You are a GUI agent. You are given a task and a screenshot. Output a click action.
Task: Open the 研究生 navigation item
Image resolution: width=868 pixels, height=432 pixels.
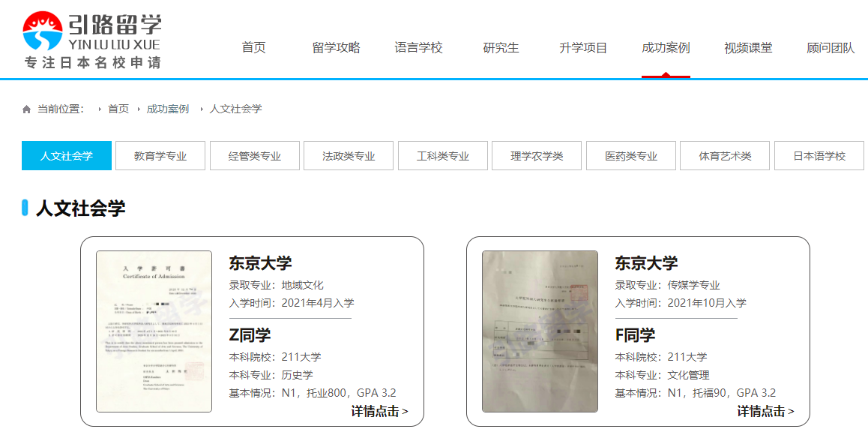point(501,48)
